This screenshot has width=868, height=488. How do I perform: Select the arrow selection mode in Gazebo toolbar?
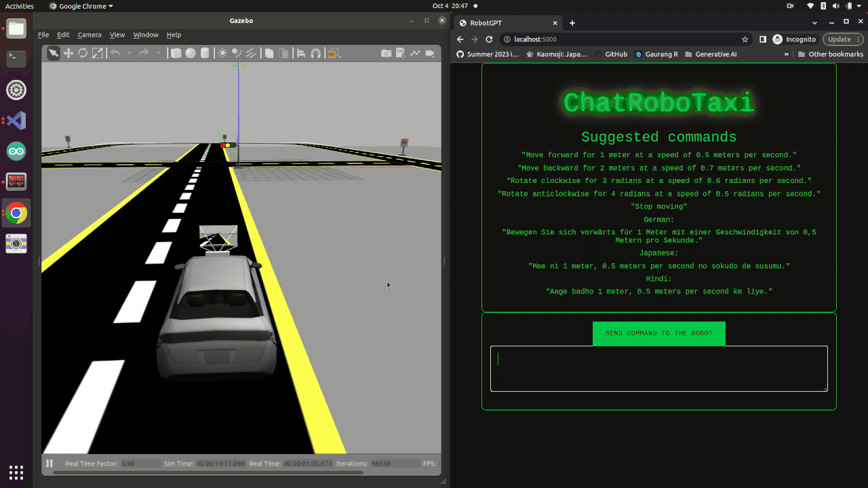53,53
